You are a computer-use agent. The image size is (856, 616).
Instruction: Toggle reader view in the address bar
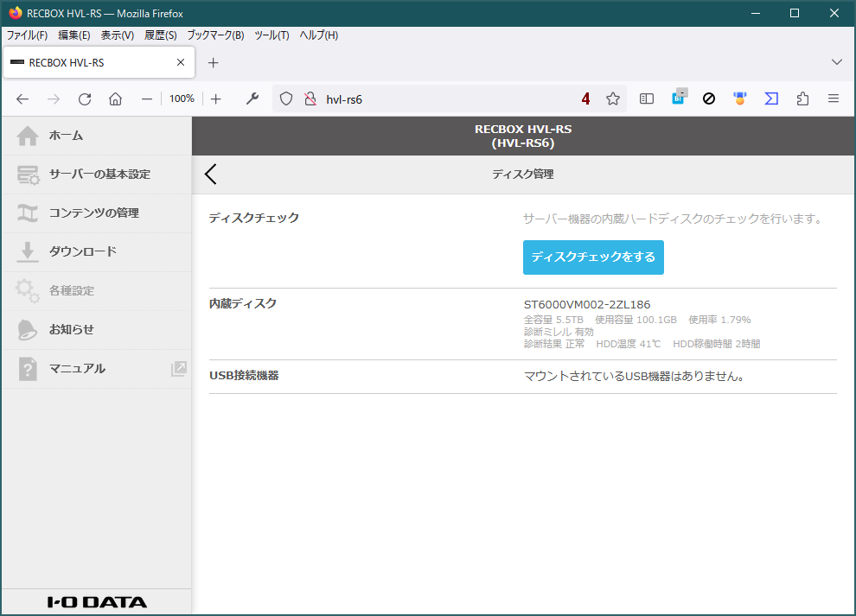point(646,98)
